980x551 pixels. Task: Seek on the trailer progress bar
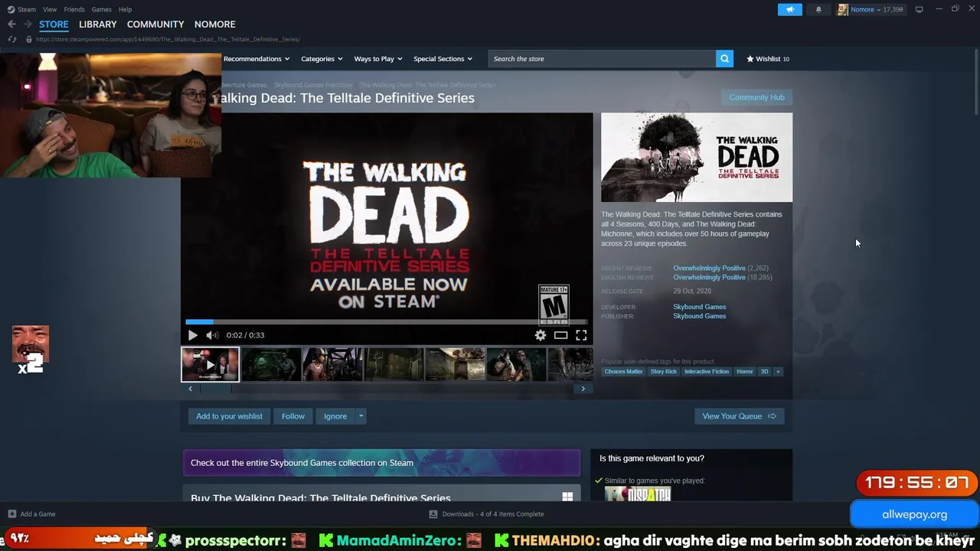(387, 322)
